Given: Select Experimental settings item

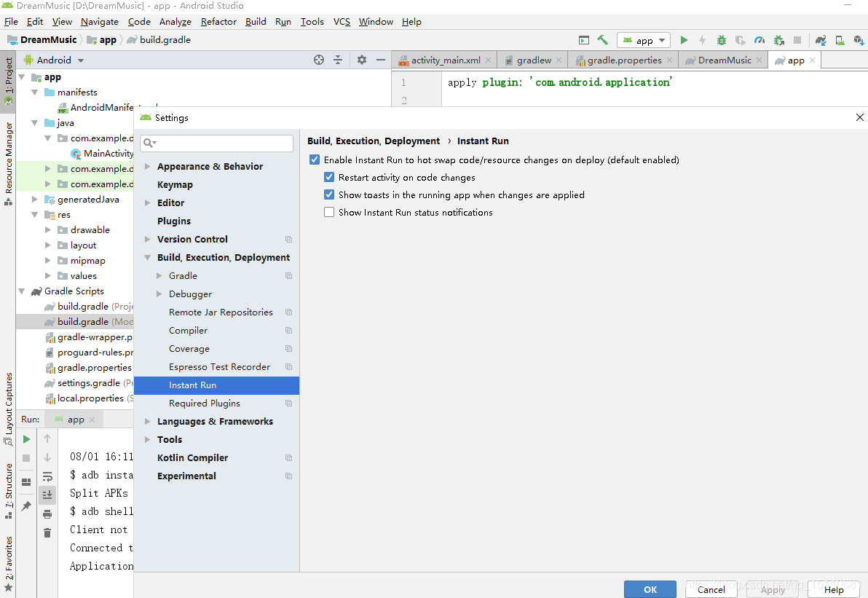Looking at the screenshot, I should [186, 476].
